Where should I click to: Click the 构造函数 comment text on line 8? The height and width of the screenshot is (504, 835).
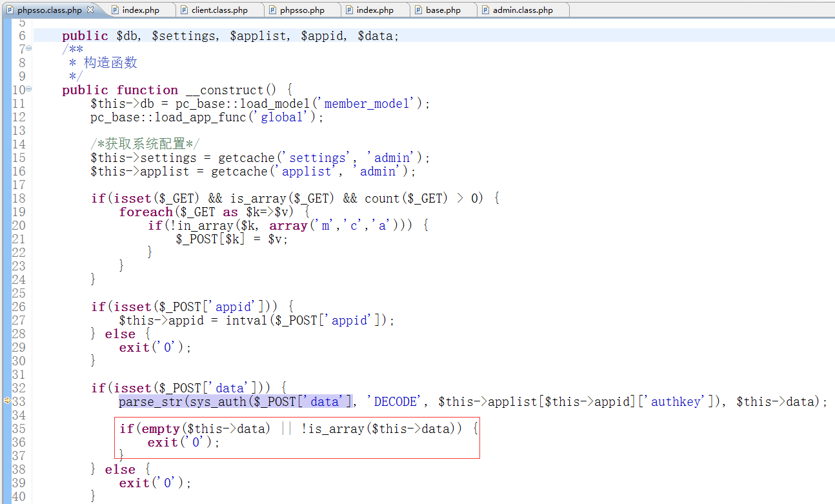click(x=110, y=63)
